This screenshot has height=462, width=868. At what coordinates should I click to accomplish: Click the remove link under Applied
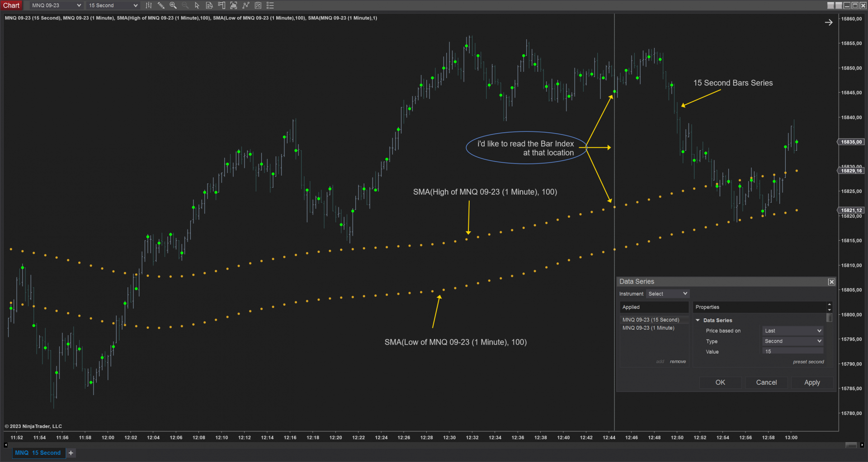(x=678, y=362)
